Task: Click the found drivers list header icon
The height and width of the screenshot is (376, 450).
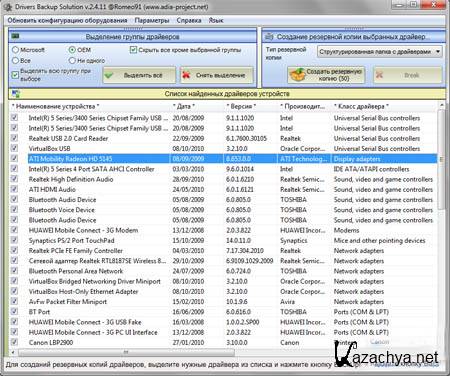Action: point(16,94)
